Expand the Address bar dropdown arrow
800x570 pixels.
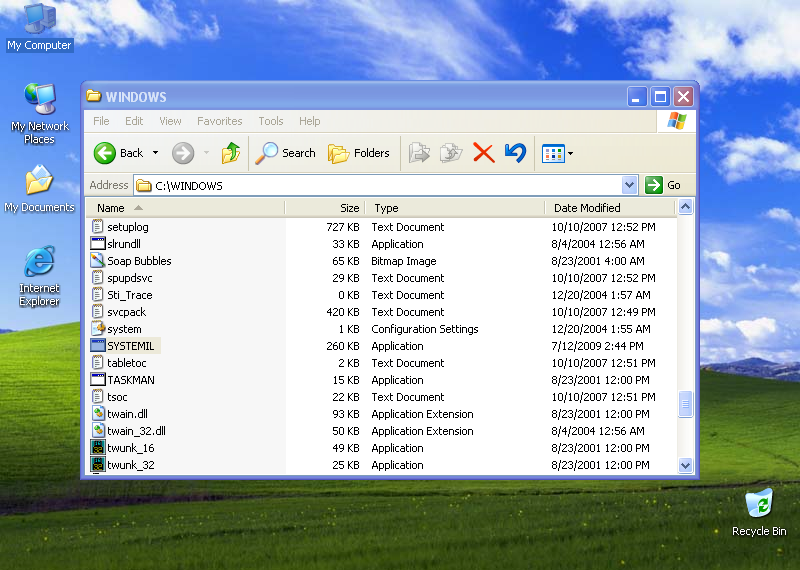629,185
